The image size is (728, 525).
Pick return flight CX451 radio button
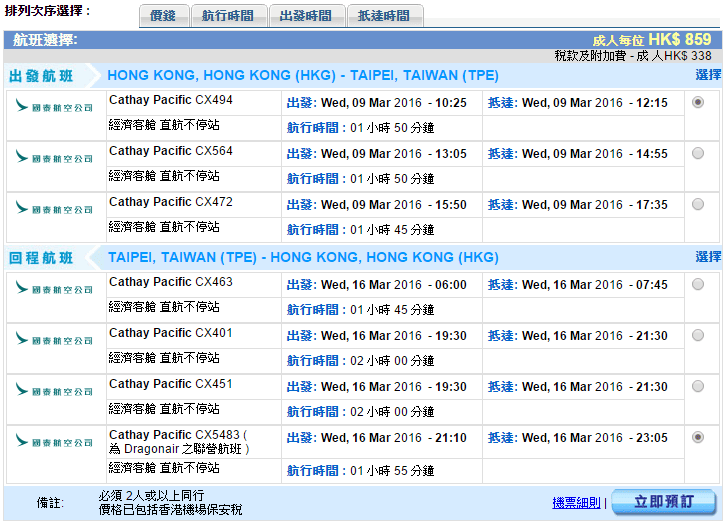[x=697, y=386]
